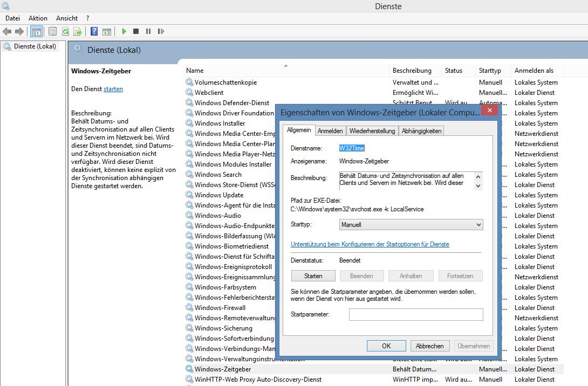588x386 pixels.
Task: Click the Fortsetzen button in the dialog
Action: [460, 276]
